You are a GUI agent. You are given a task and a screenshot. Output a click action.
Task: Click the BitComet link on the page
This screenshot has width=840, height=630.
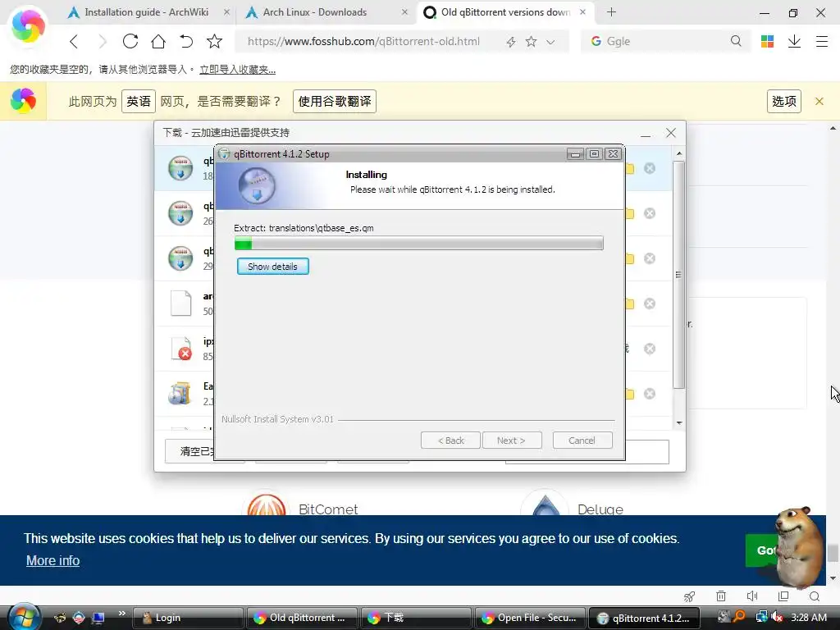coord(328,509)
